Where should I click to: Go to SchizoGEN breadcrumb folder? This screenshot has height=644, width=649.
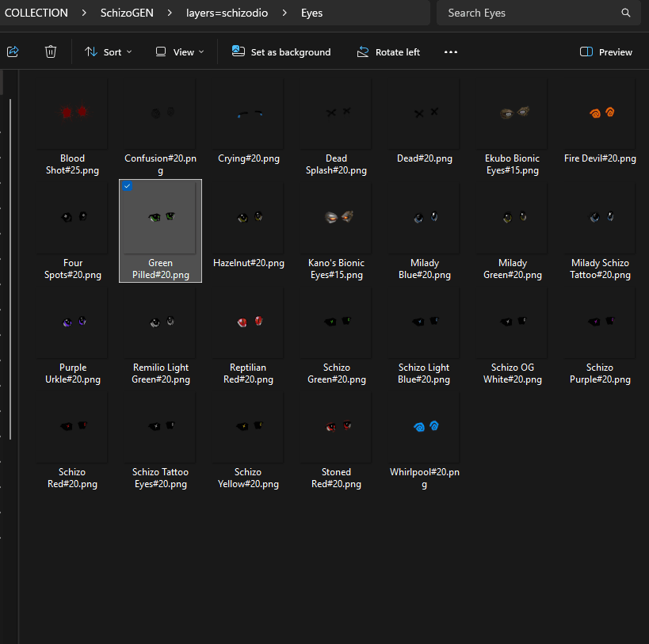point(127,13)
